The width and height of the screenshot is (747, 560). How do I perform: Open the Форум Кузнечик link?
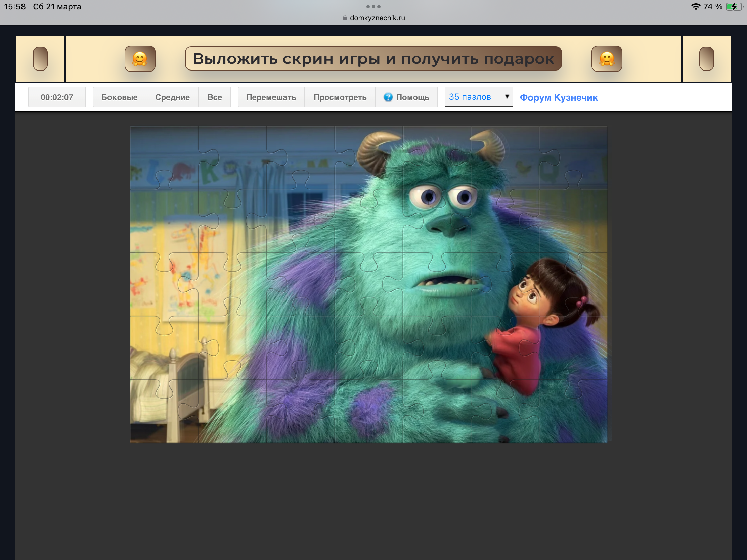(x=559, y=98)
